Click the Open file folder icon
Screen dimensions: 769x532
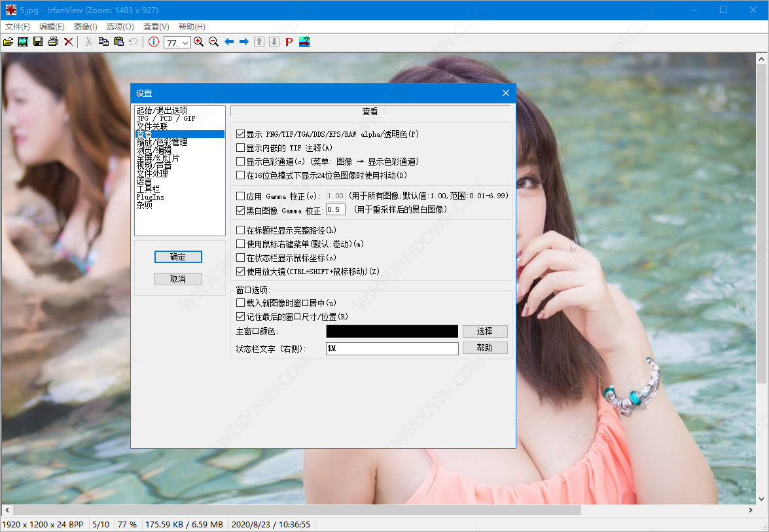coord(8,42)
